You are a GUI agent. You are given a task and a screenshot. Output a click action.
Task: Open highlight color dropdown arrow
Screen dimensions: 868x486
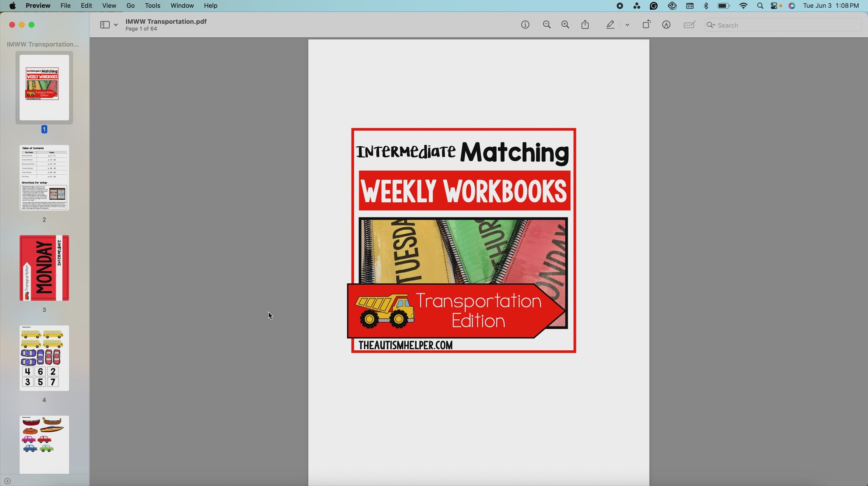click(627, 25)
